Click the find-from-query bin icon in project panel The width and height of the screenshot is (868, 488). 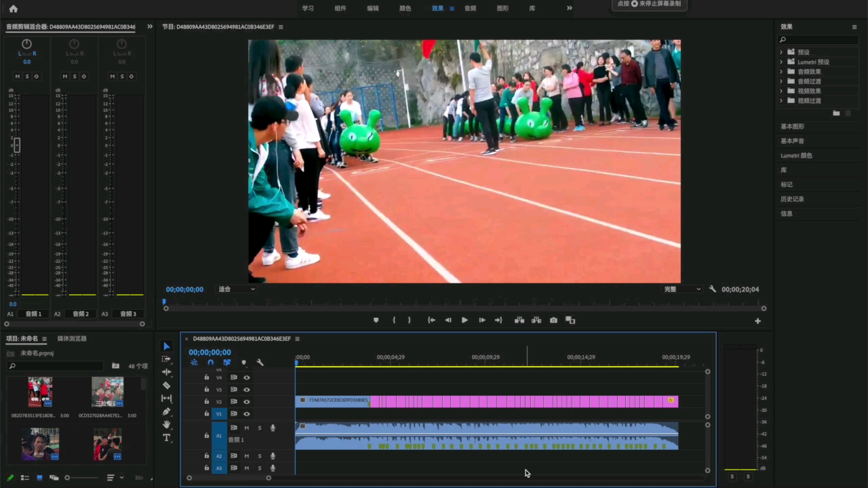[x=115, y=366]
